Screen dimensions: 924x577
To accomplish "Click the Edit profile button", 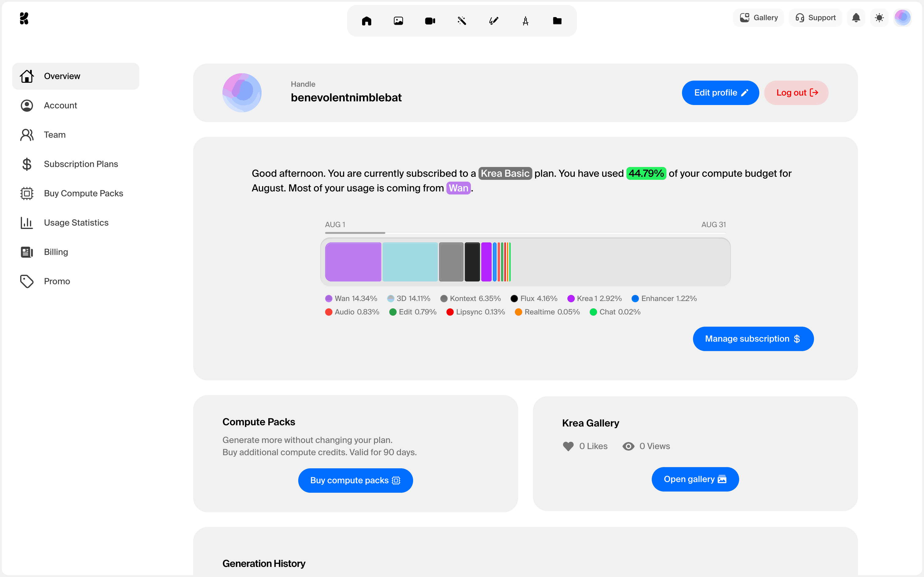I will pyautogui.click(x=720, y=93).
